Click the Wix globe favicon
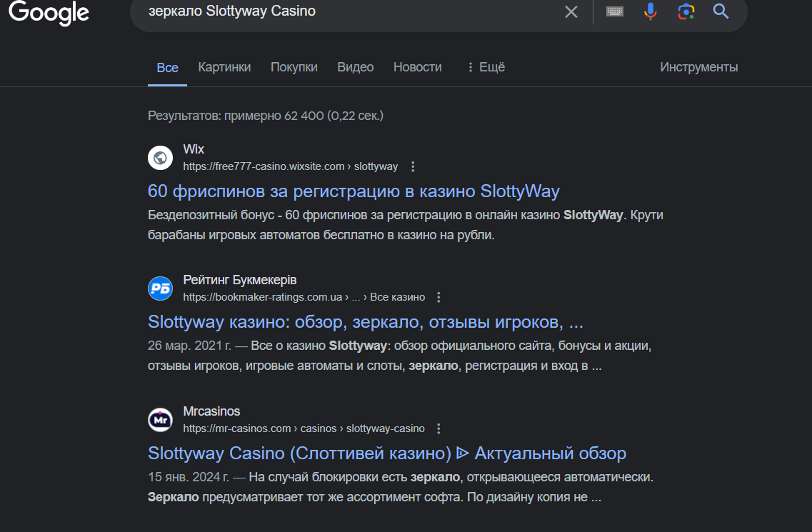 [x=161, y=158]
